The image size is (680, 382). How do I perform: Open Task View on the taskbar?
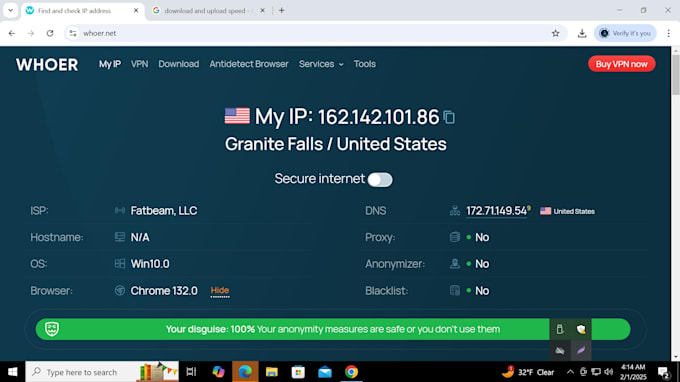(x=191, y=372)
